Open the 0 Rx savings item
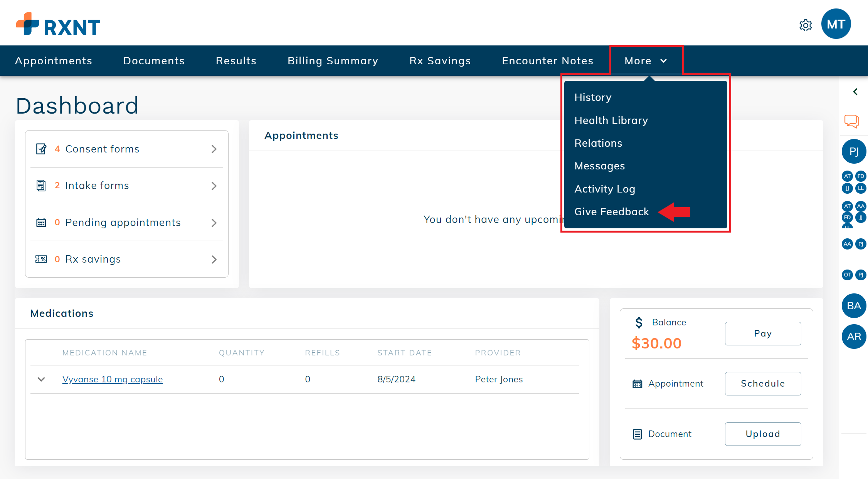The image size is (868, 479). tap(127, 260)
